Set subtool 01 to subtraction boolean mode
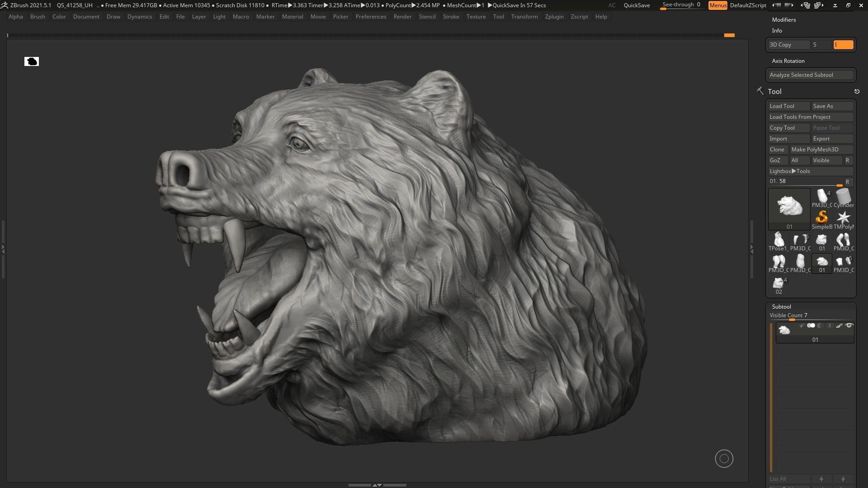The width and height of the screenshot is (868, 488). point(821,326)
